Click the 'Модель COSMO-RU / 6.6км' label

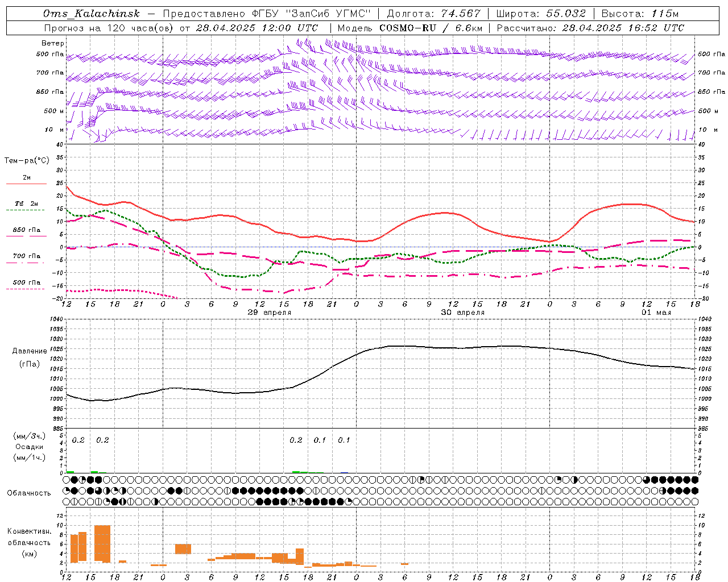point(410,28)
